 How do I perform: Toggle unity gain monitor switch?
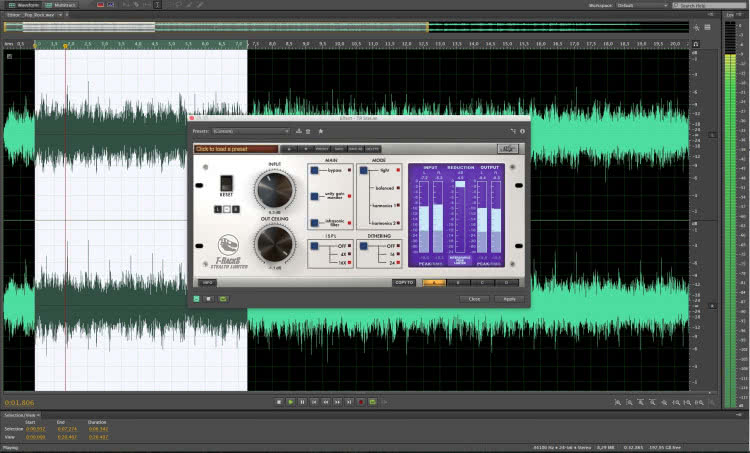pos(314,196)
